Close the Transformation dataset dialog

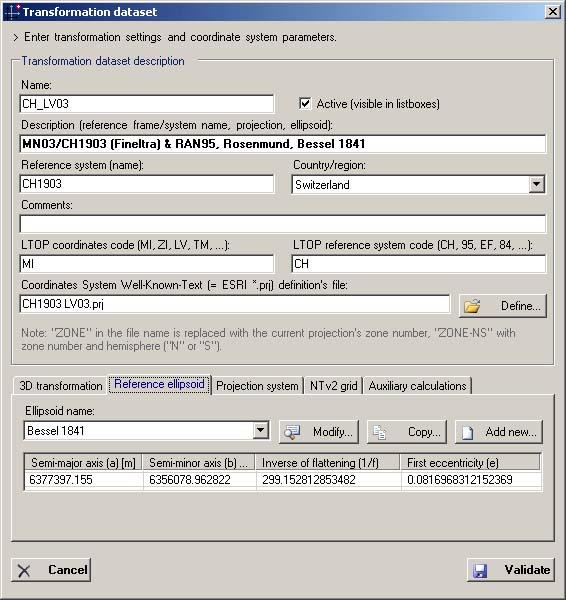point(552,12)
